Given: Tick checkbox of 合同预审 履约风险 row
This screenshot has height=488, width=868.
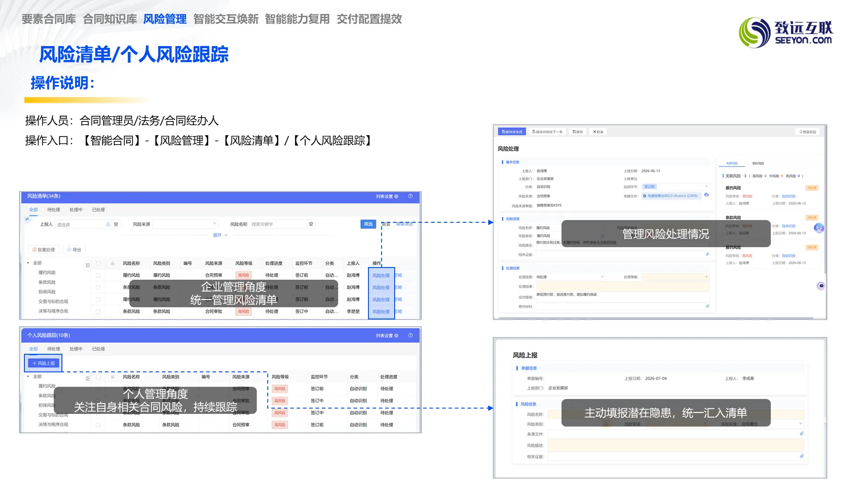Looking at the screenshot, I should (x=98, y=275).
